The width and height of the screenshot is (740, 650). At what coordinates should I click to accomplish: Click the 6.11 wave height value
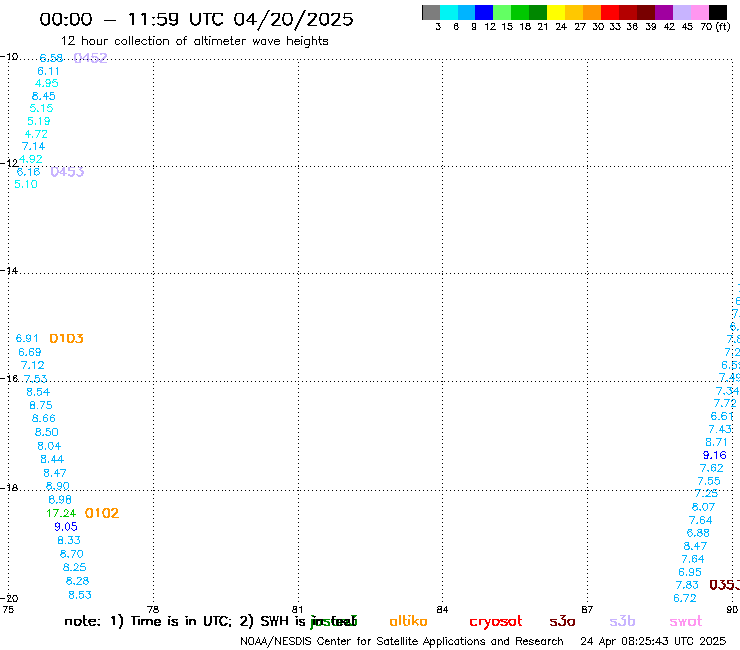coord(48,71)
